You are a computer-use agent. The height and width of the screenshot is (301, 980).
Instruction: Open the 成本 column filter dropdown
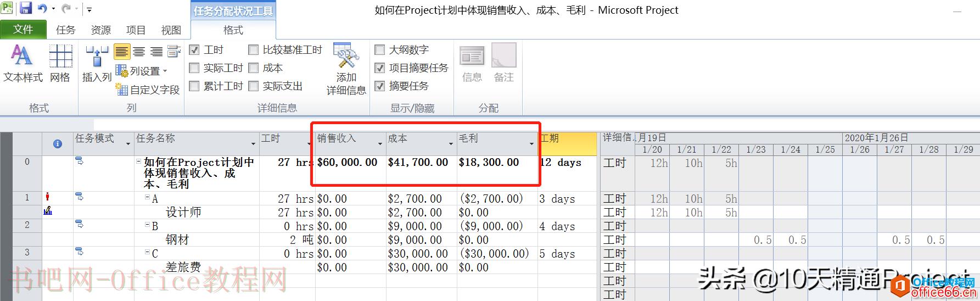click(x=451, y=144)
